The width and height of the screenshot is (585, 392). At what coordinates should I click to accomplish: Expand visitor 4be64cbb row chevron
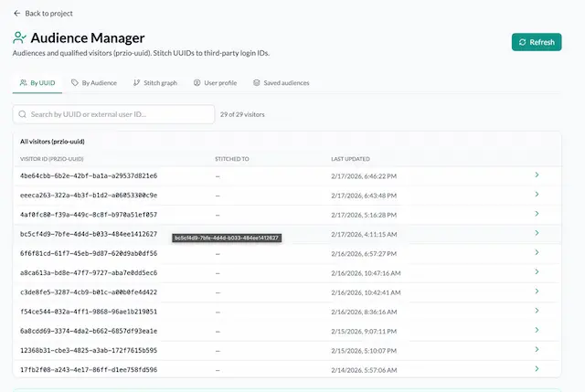pyautogui.click(x=537, y=175)
